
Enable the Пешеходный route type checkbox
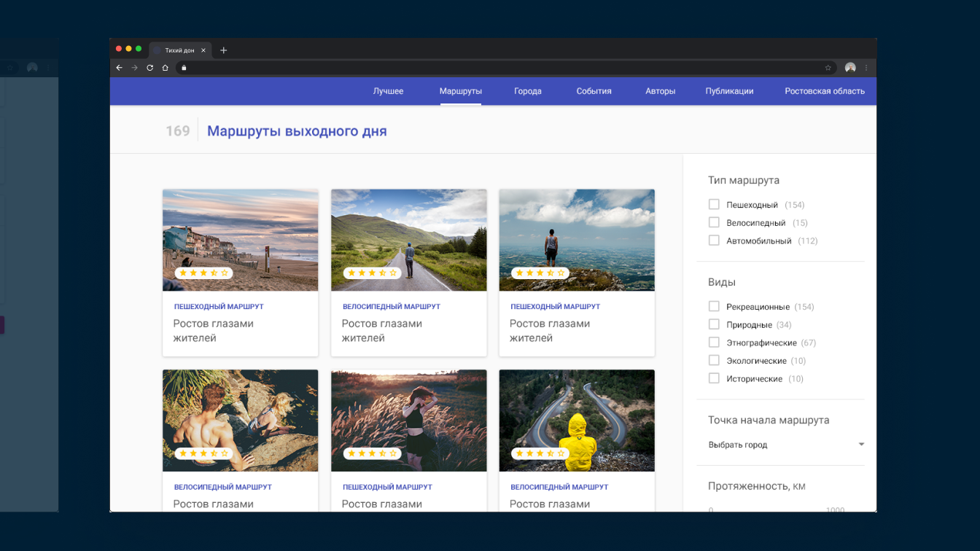(x=714, y=205)
